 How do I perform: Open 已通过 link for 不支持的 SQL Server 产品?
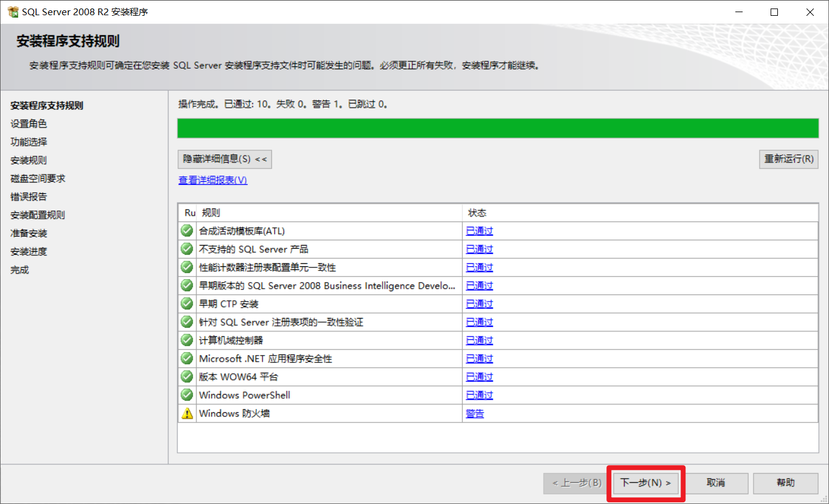[x=479, y=249]
